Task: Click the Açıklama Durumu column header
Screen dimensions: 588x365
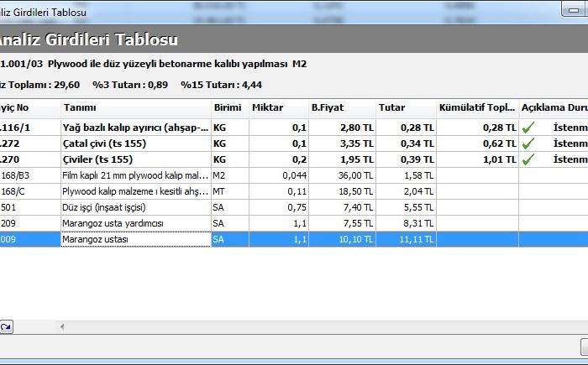Action: coord(553,108)
